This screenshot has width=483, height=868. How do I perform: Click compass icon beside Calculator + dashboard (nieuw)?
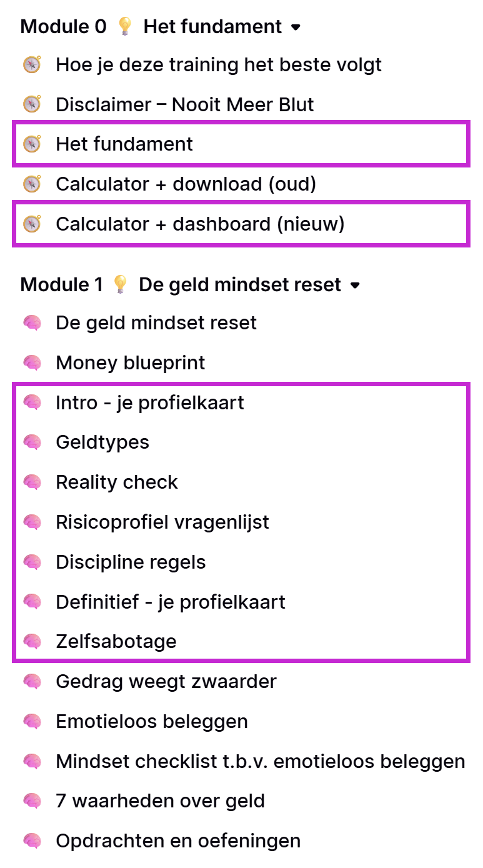(32, 224)
